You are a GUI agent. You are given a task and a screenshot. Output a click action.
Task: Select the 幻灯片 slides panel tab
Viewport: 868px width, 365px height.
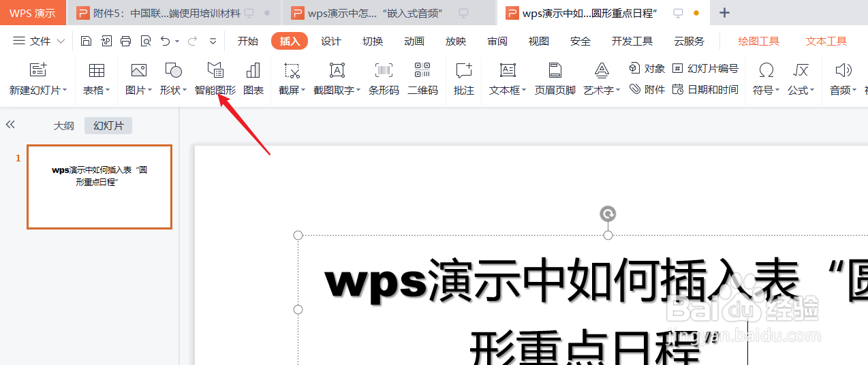pyautogui.click(x=108, y=125)
